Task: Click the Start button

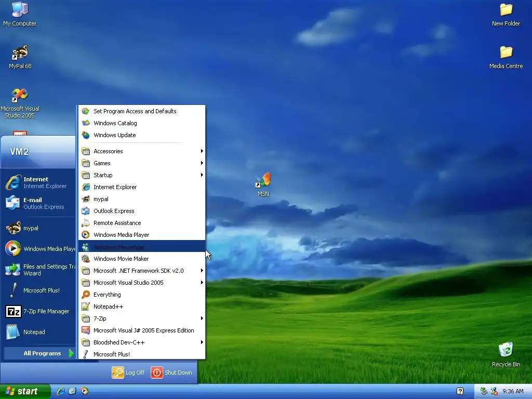Action: point(25,392)
